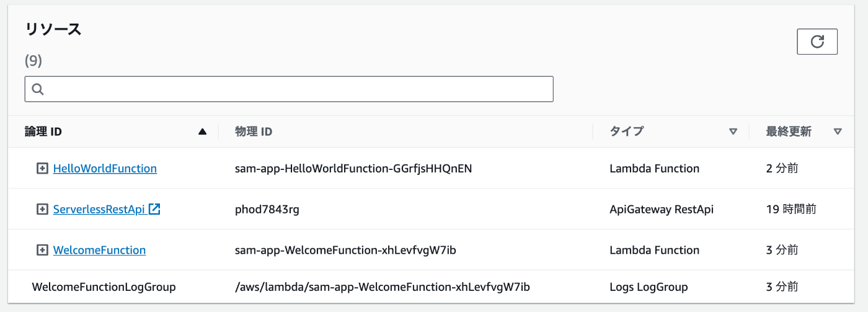Refresh the resources list
This screenshot has height=312, width=868.
coord(817,42)
